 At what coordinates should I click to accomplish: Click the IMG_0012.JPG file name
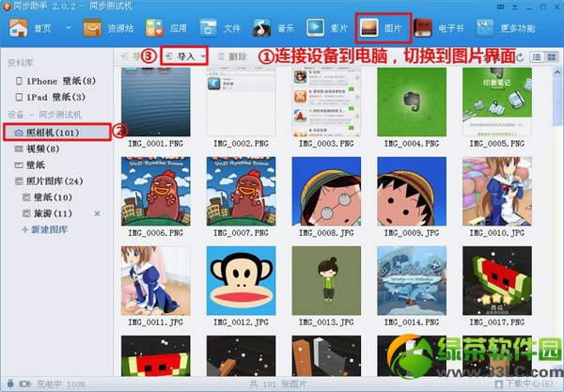tap(241, 322)
